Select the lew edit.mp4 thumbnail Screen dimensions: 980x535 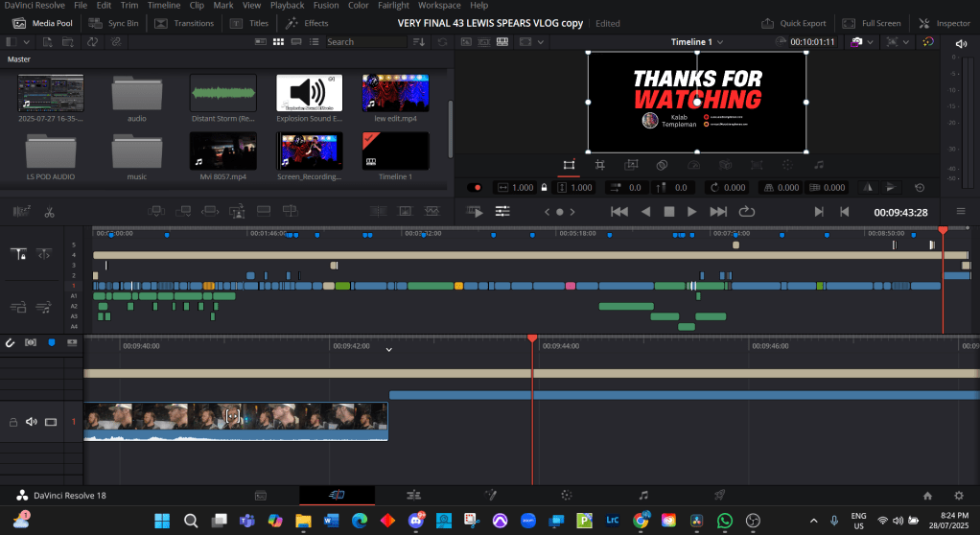(x=395, y=94)
